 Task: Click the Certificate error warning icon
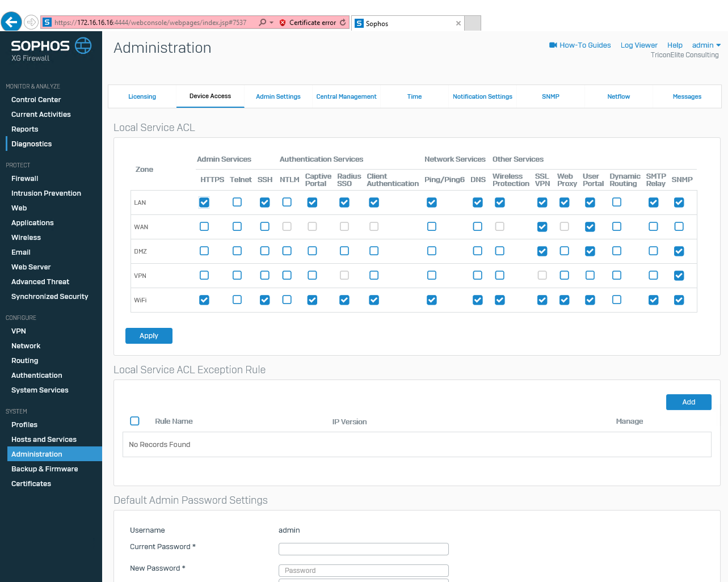pos(283,23)
